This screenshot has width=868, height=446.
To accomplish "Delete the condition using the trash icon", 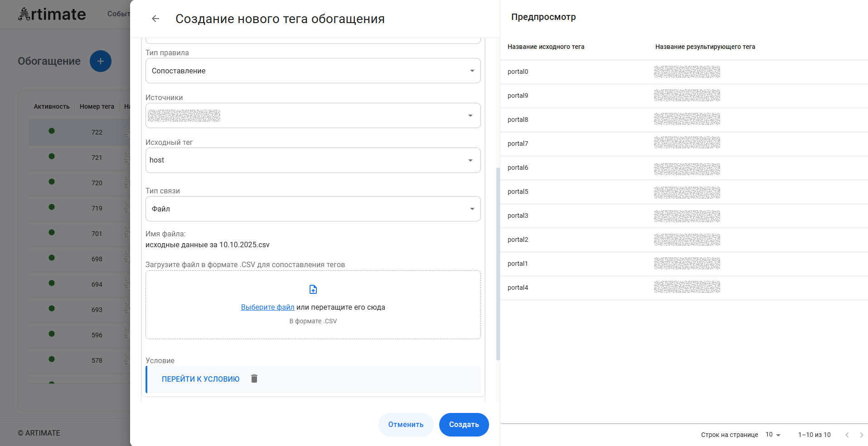I will [254, 379].
